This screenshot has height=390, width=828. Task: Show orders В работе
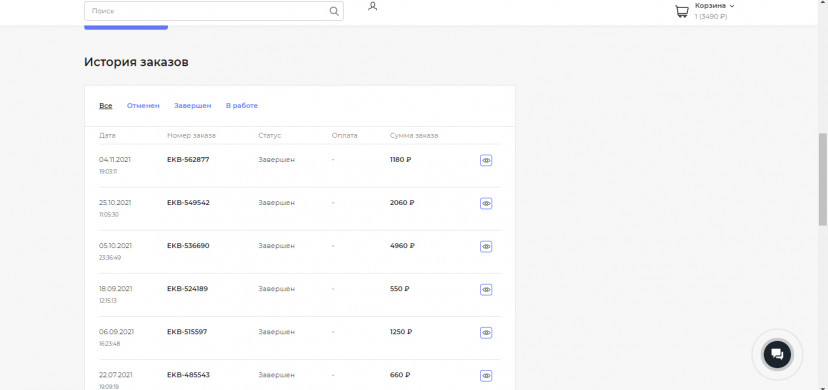[x=242, y=106]
